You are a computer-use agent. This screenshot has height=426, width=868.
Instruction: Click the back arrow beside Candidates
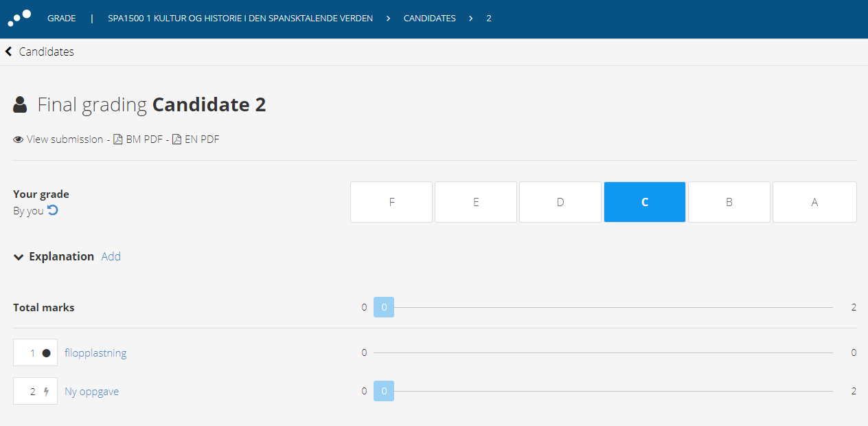[x=9, y=52]
